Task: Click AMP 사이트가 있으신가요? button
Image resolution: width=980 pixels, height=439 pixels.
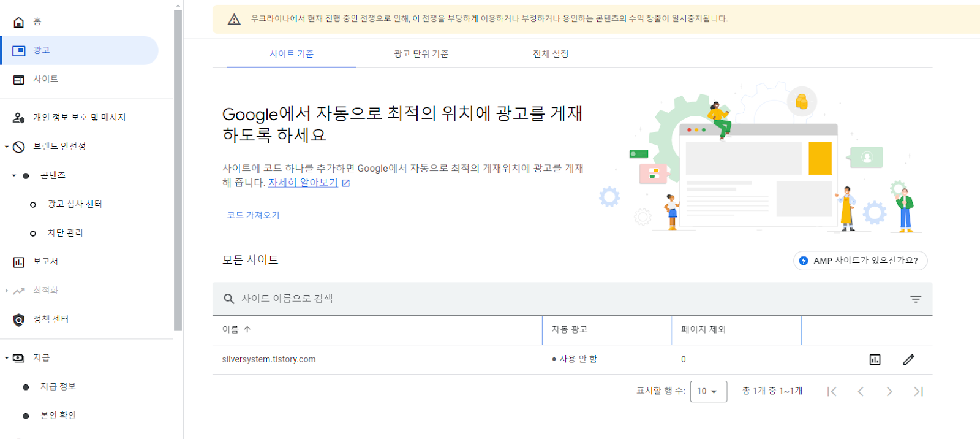Action: pyautogui.click(x=861, y=261)
